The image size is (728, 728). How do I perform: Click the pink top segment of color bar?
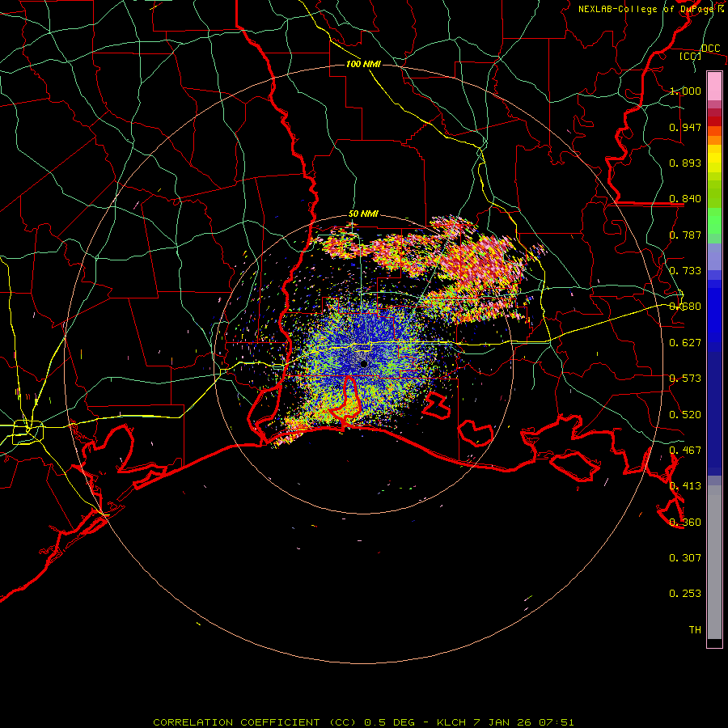[x=714, y=87]
